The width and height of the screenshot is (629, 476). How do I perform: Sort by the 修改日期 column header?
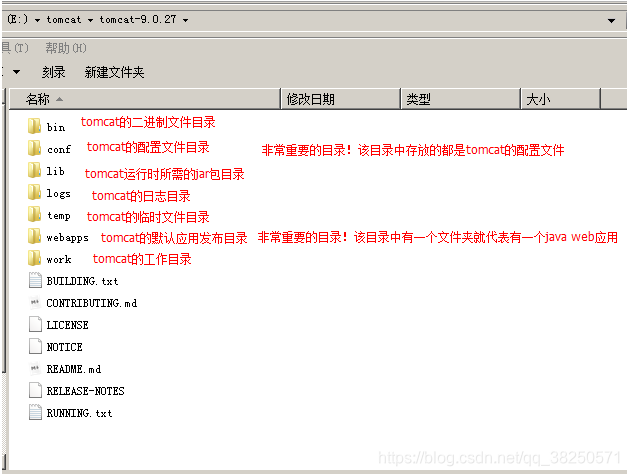point(341,99)
